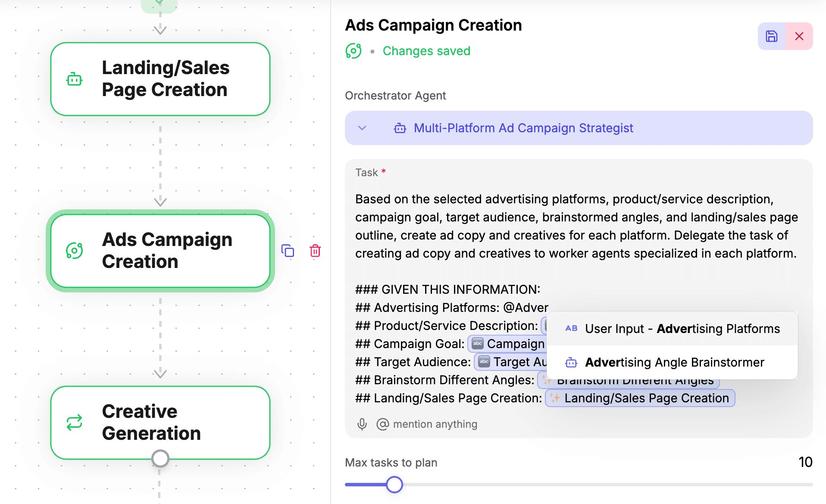The height and width of the screenshot is (504, 826).
Task: Delete the Ads Campaign Creation node
Action: [315, 251]
